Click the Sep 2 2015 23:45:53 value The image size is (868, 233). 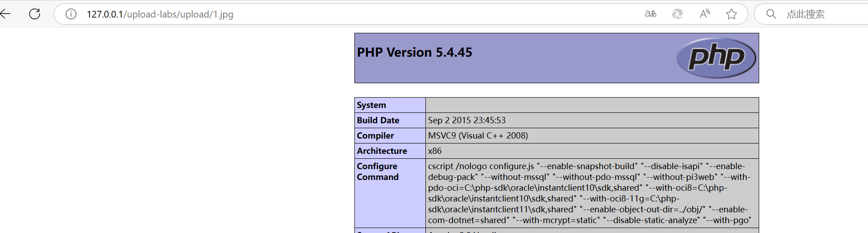click(467, 121)
